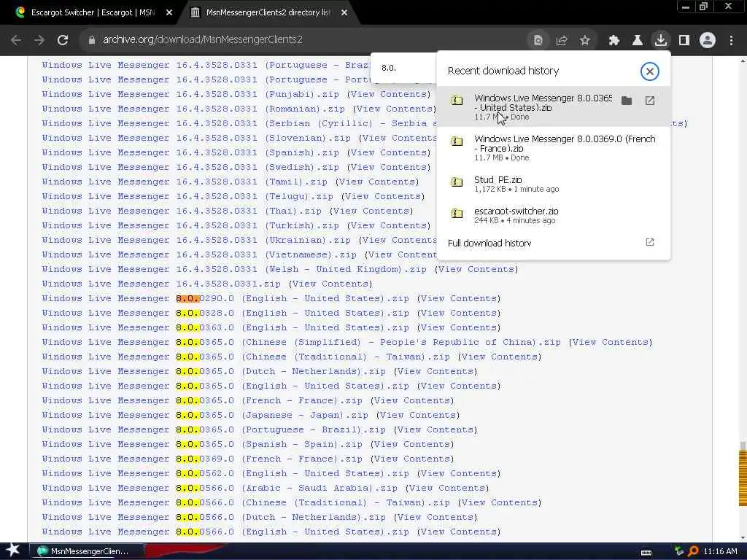Click the 11:16 AM taskbar clock
The height and width of the screenshot is (560, 747).
tap(720, 551)
